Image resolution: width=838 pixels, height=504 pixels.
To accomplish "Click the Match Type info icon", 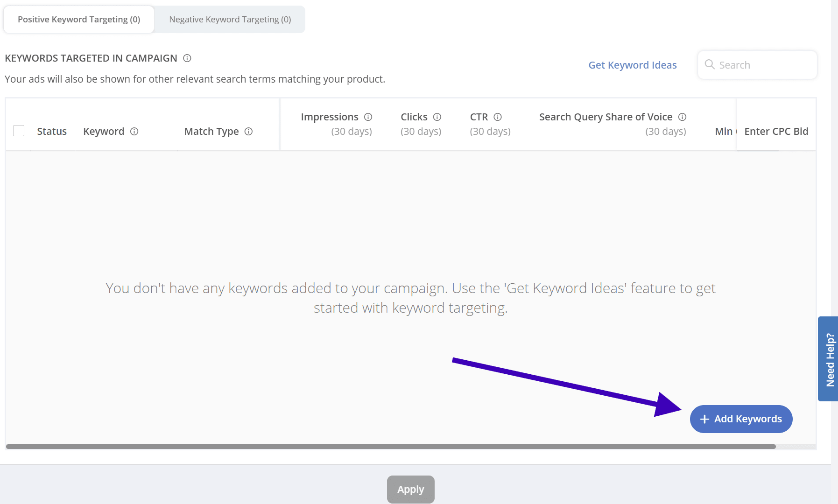I will [249, 132].
